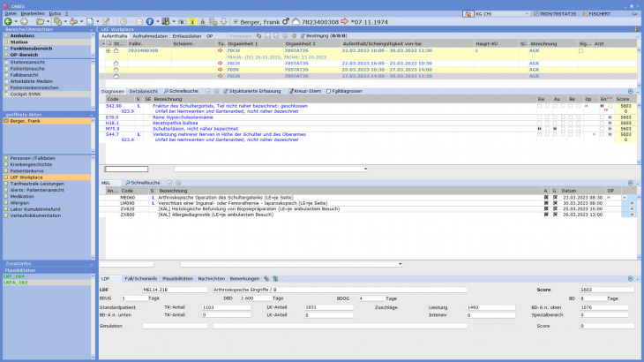Screen dimensions: 644x362
Task: Click the green back arrow in toolbar
Action: (x=7, y=20)
